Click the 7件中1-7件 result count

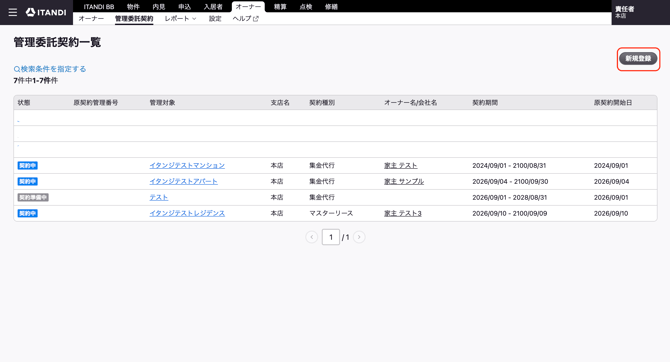click(35, 80)
